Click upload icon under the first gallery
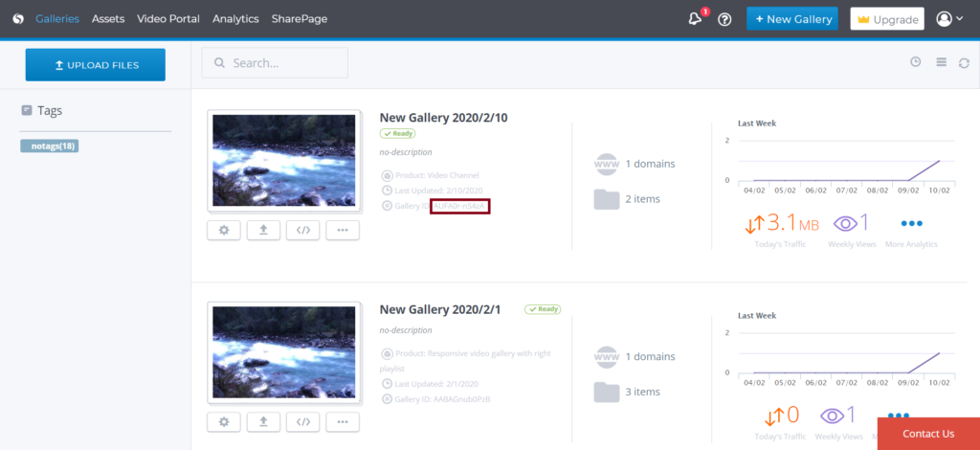The image size is (980, 450). point(263,230)
